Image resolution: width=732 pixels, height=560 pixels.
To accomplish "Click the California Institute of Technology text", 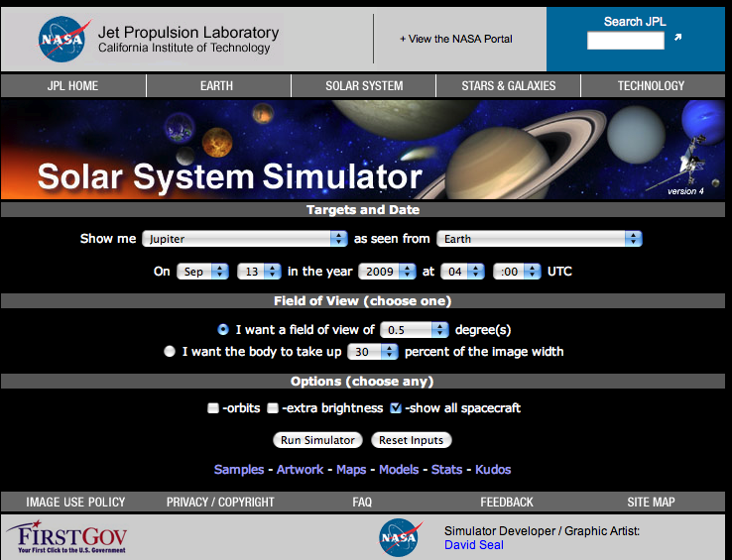I will [183, 48].
